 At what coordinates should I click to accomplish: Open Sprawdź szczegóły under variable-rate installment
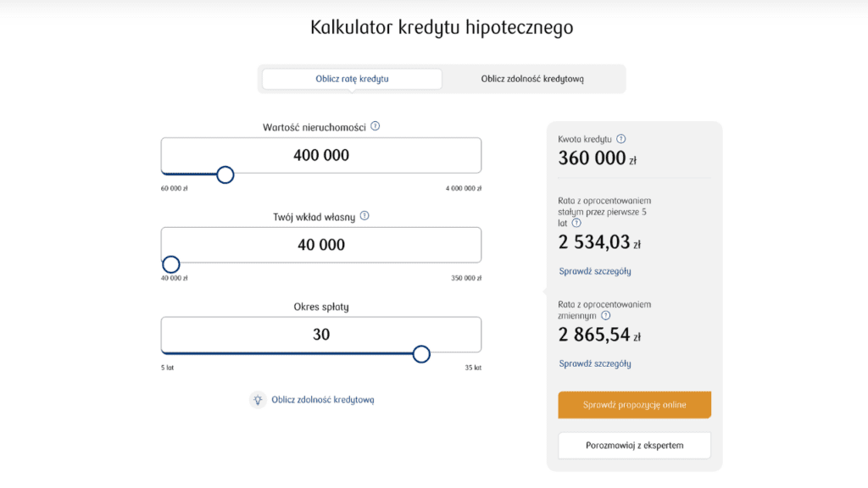click(x=594, y=363)
